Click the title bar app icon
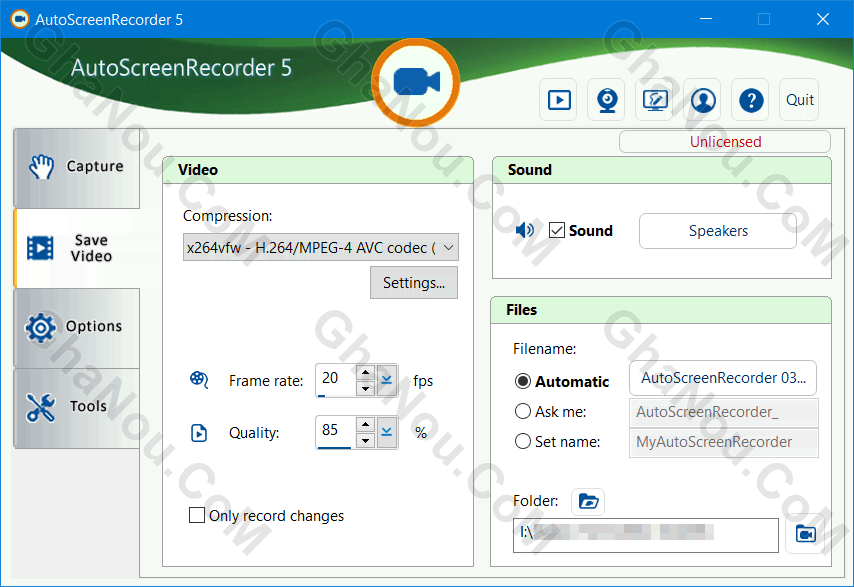The width and height of the screenshot is (854, 587). (x=20, y=20)
